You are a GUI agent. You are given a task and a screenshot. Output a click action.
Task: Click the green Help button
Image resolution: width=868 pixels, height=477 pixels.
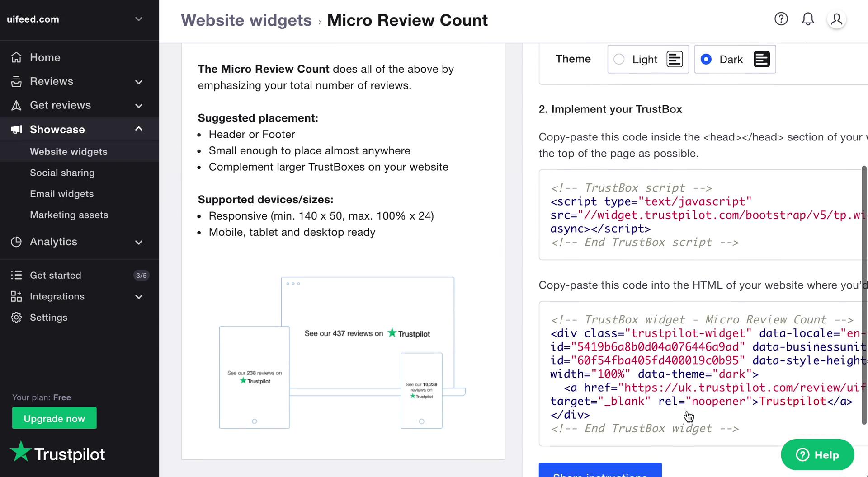tap(817, 454)
